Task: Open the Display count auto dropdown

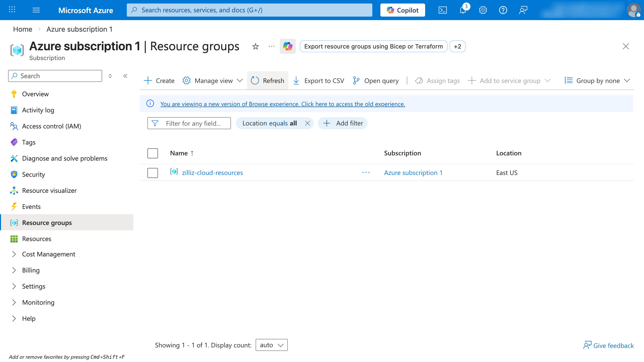Action: (271, 345)
